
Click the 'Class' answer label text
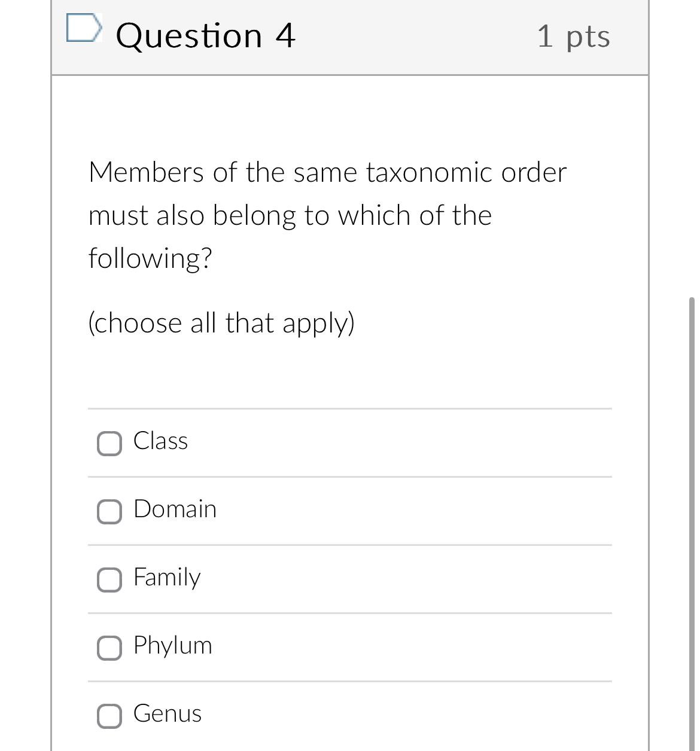[x=160, y=441]
